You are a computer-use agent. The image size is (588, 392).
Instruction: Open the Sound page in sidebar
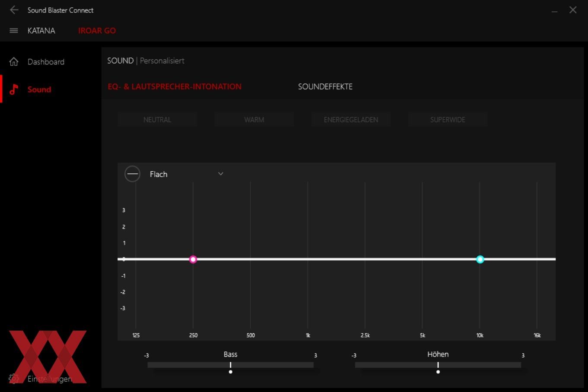(39, 89)
